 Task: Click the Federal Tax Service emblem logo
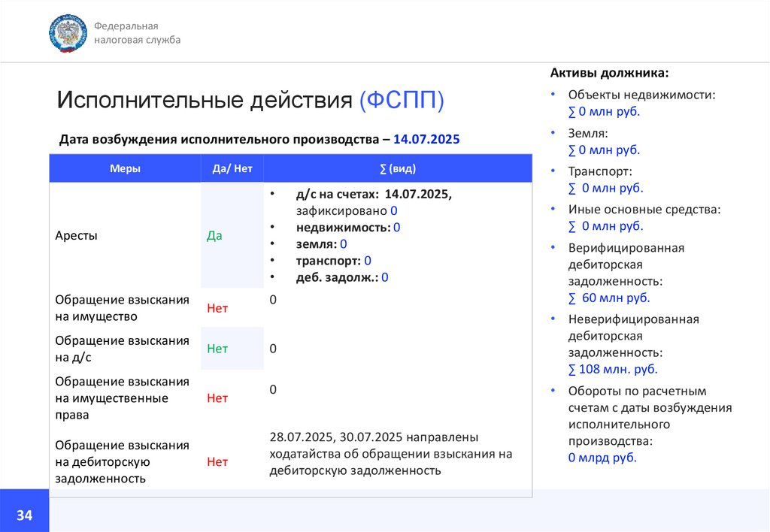pyautogui.click(x=68, y=33)
